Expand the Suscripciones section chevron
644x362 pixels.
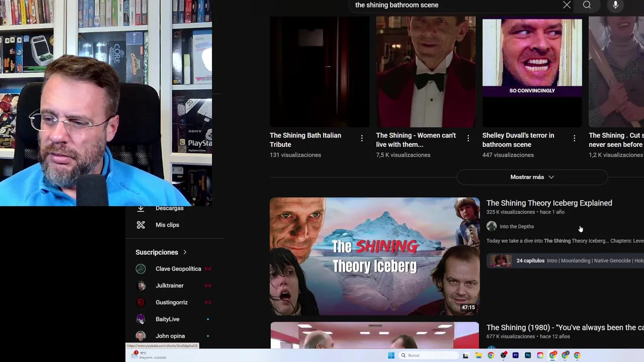[185, 252]
